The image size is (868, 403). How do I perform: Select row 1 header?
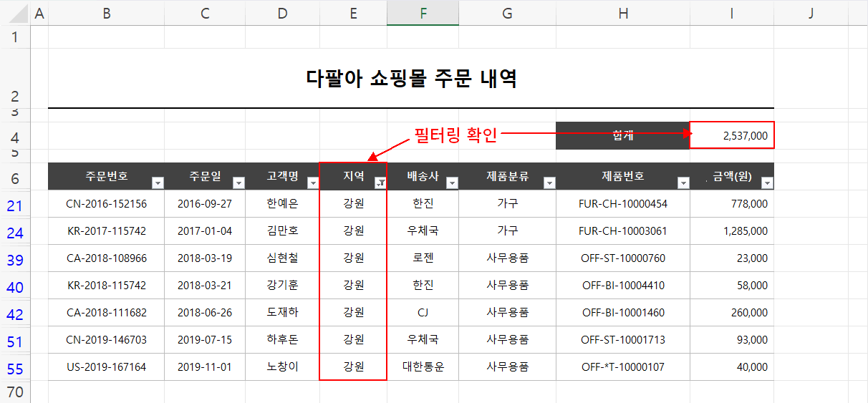[x=15, y=37]
